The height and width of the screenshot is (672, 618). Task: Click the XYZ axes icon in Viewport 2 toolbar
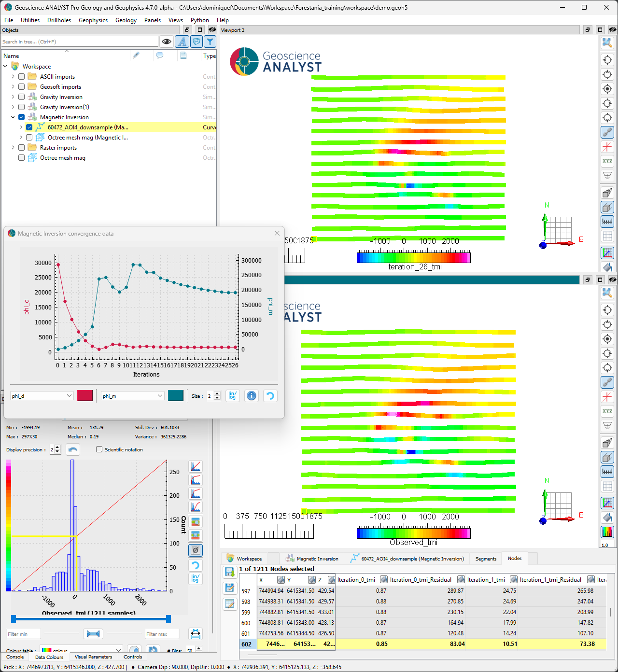tap(607, 161)
